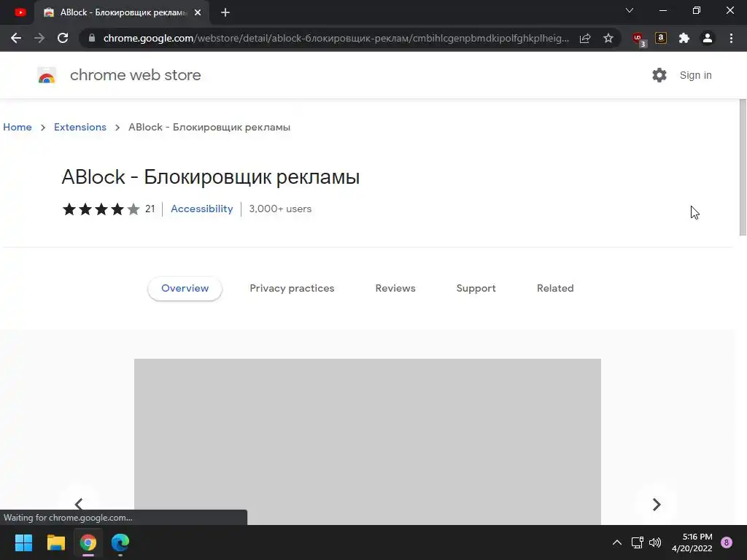Go back to the previous page
Image resolution: width=747 pixels, height=560 pixels.
pyautogui.click(x=16, y=38)
